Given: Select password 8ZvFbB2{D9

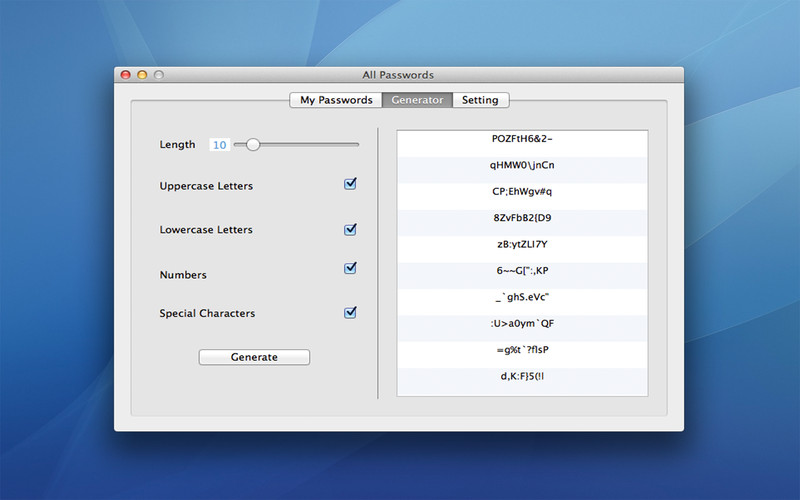Looking at the screenshot, I should [522, 223].
